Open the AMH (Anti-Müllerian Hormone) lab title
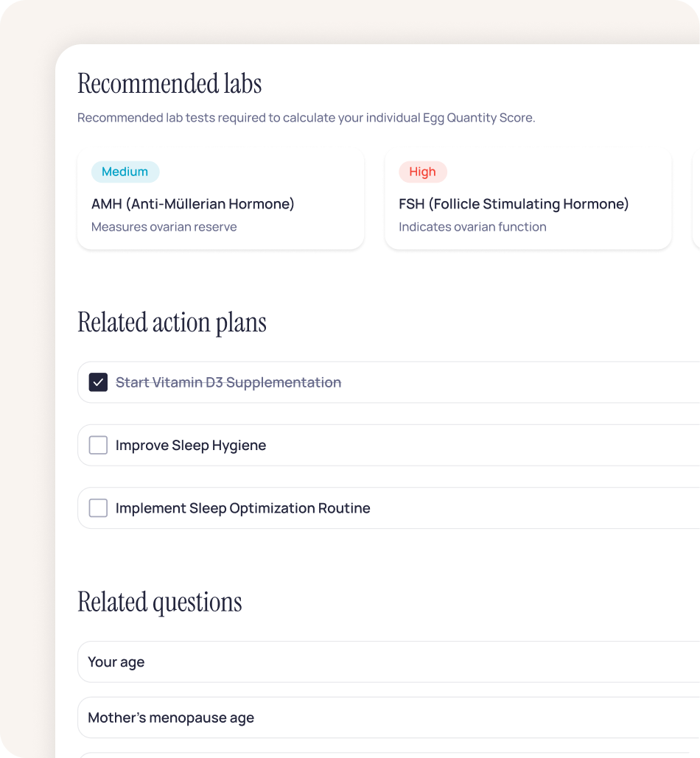 [193, 204]
